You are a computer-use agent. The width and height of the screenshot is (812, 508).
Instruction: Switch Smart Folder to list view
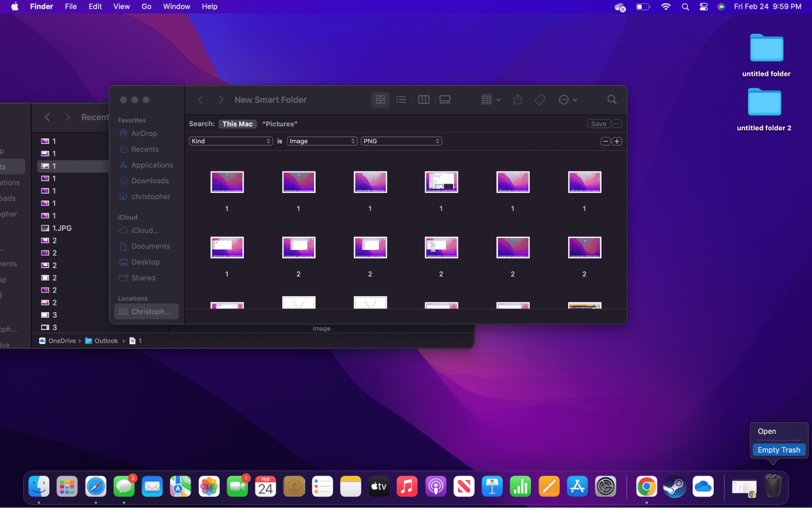point(401,100)
